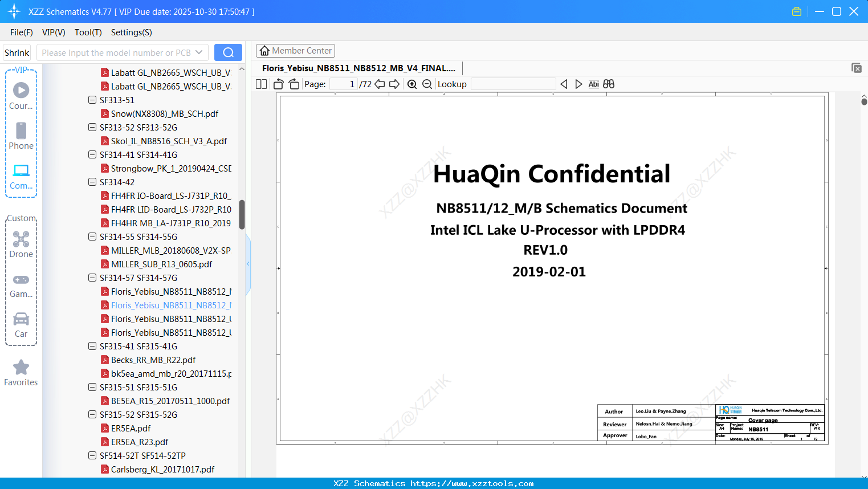Open BE5EA_R15_20170511_1000.pdf file
Screen dimensions: 868x489
coord(170,401)
